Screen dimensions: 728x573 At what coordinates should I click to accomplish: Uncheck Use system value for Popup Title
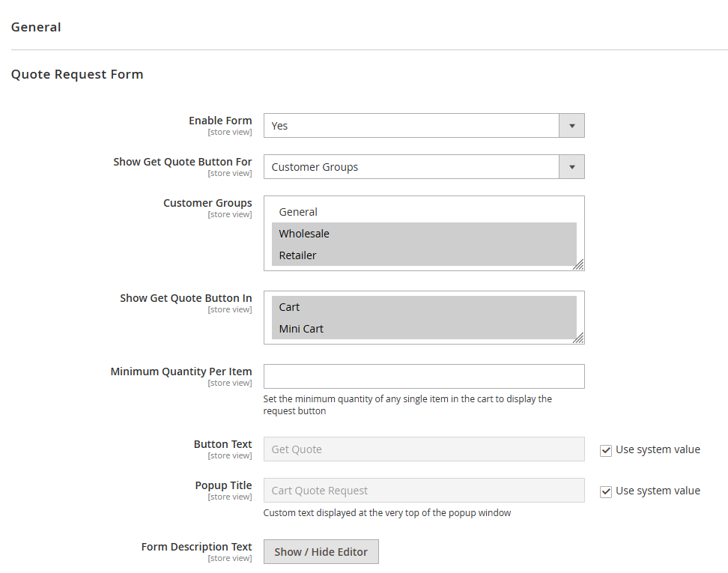click(x=605, y=491)
